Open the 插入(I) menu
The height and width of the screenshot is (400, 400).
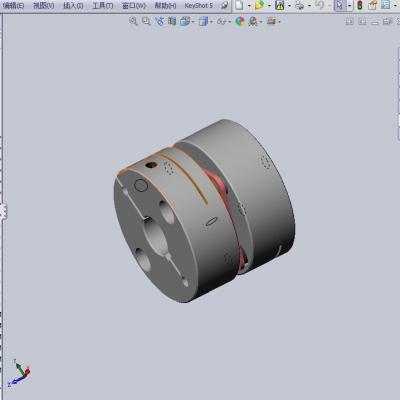pos(73,5)
